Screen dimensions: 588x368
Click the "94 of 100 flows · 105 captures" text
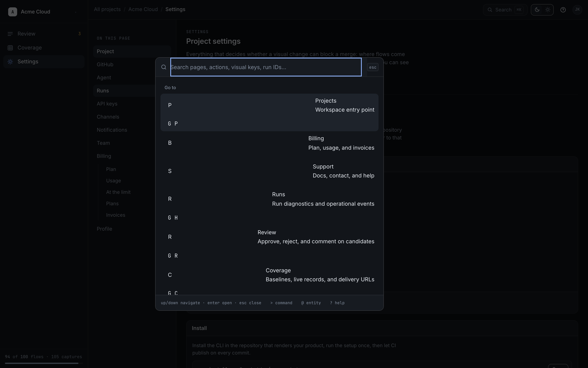coord(43,357)
